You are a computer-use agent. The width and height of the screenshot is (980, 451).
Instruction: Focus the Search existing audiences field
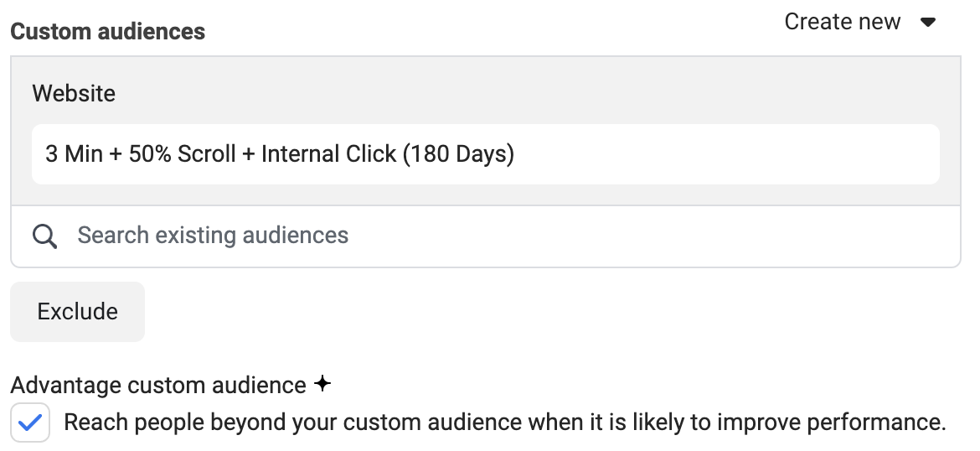click(486, 236)
